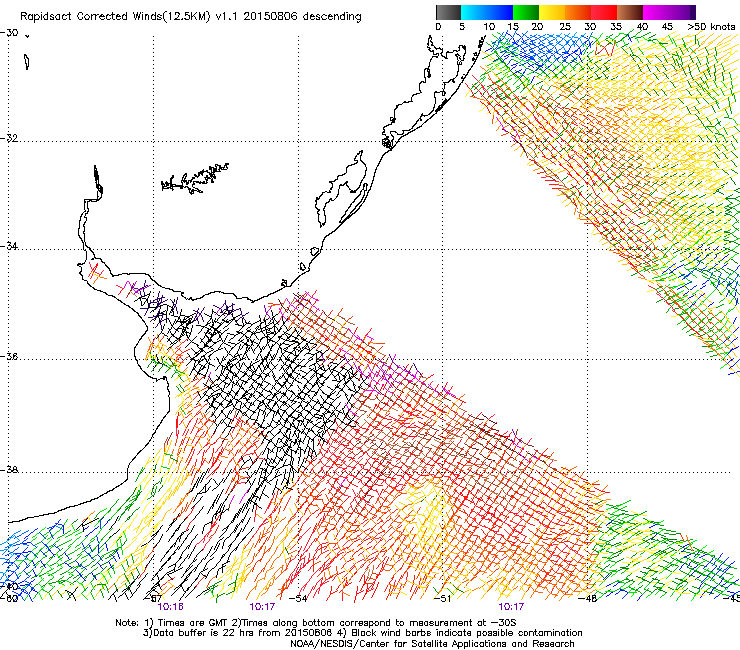Click the '>50 knots' legend label

(711, 27)
